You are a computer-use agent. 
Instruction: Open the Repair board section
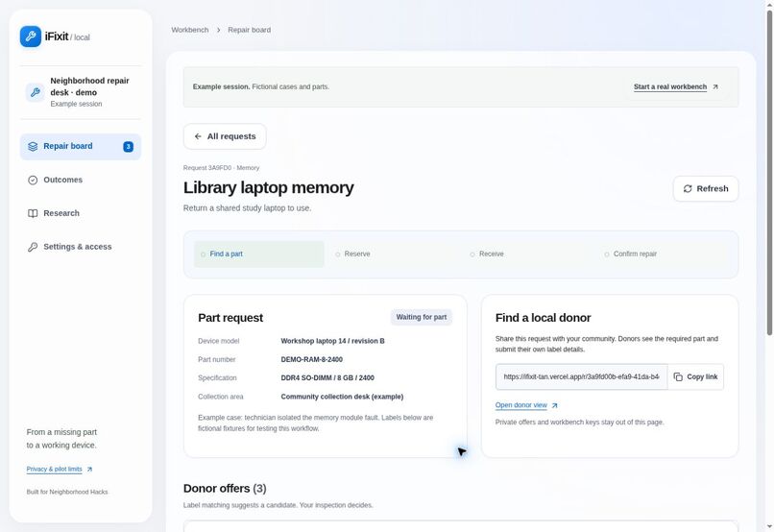(81, 147)
